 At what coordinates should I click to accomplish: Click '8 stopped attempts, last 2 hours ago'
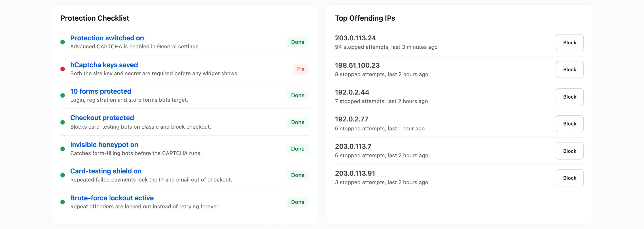[381, 74]
